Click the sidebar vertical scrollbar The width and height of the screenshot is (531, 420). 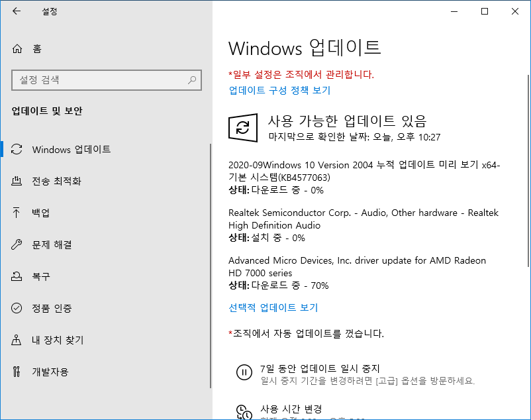(211, 266)
